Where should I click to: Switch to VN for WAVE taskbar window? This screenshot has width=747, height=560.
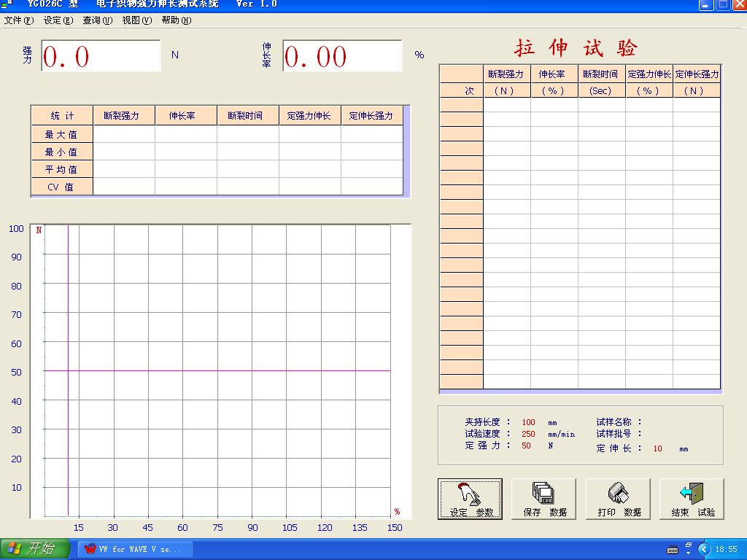click(135, 549)
